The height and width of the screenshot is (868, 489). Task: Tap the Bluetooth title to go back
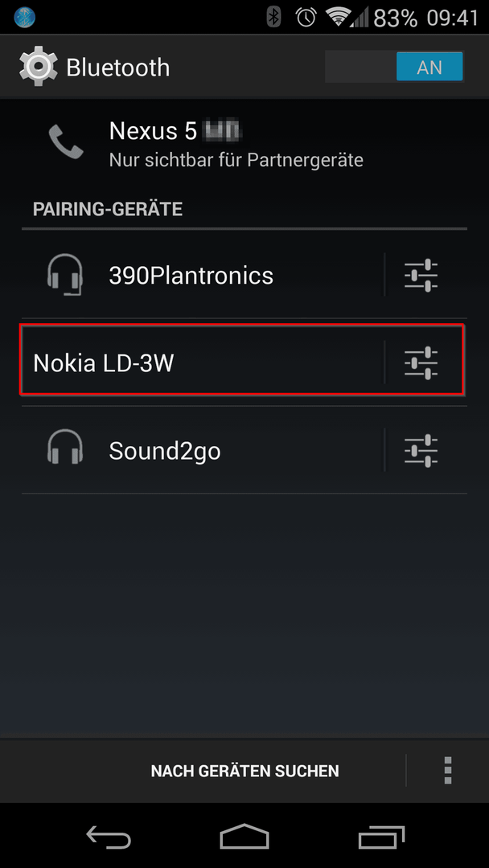[118, 67]
